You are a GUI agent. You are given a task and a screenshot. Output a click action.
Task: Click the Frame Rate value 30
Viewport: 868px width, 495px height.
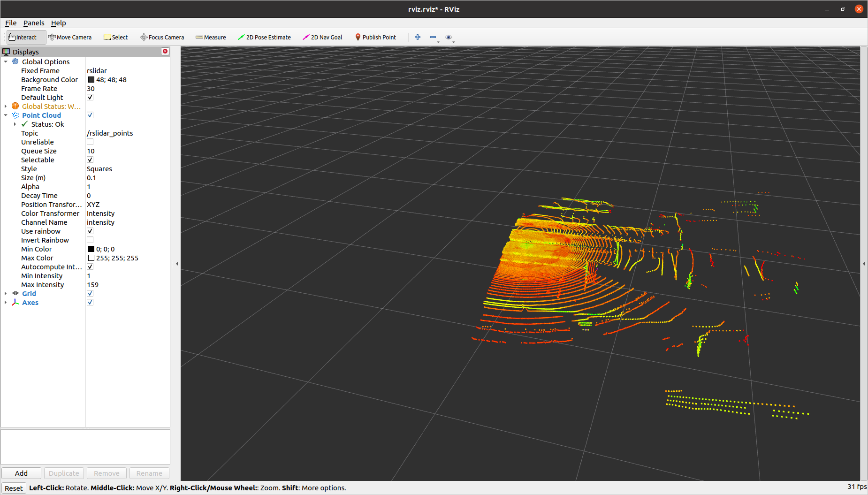(x=127, y=88)
